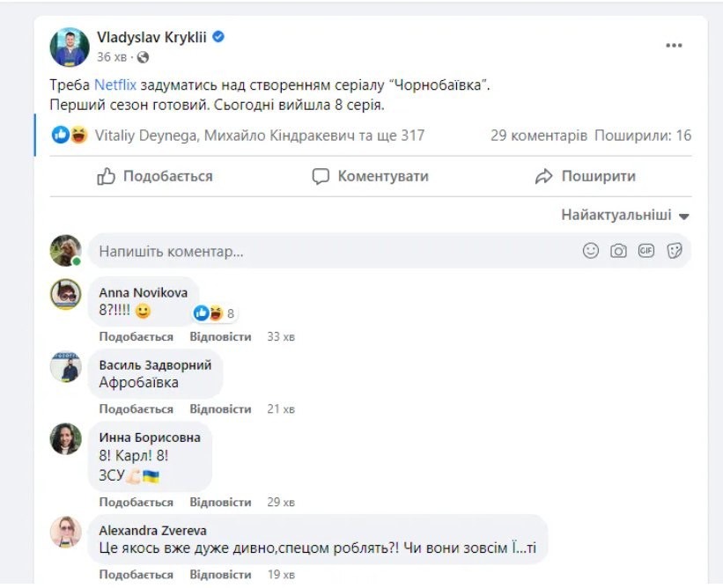Click the Коментувати button
This screenshot has height=588, width=723.
point(370,176)
